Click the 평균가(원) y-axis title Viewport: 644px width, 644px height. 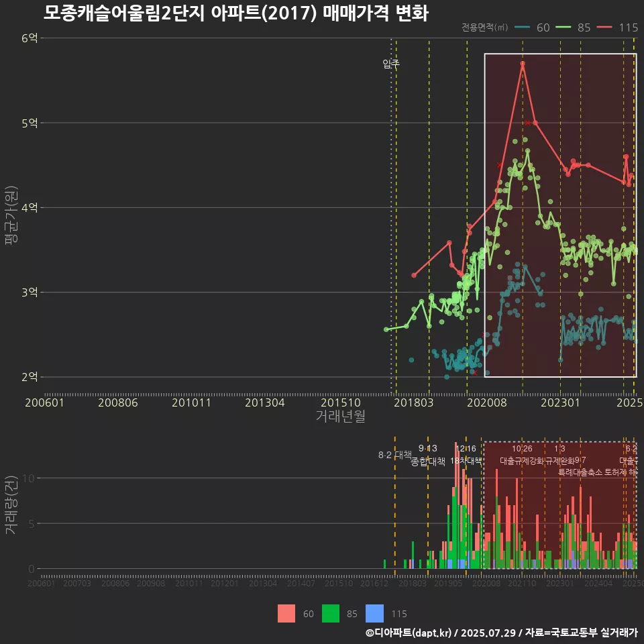[11, 215]
